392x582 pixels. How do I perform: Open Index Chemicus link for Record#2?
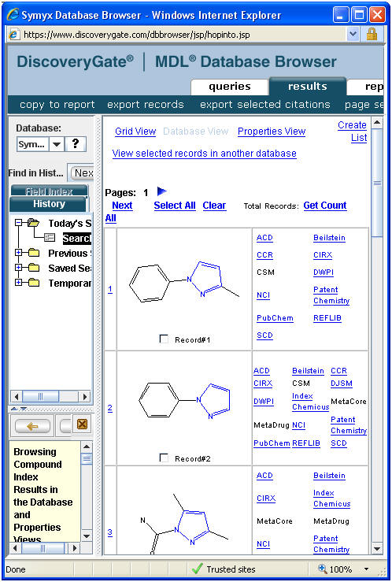coord(310,402)
